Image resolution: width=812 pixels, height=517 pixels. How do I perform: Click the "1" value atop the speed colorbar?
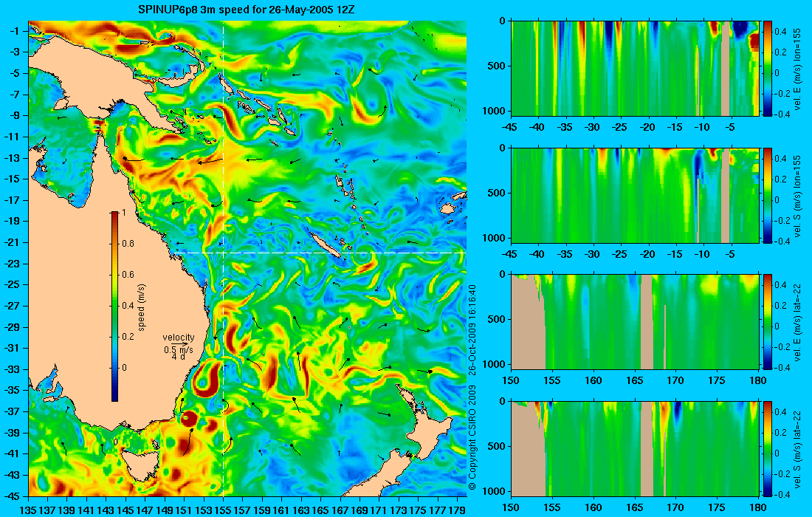pyautogui.click(x=124, y=213)
